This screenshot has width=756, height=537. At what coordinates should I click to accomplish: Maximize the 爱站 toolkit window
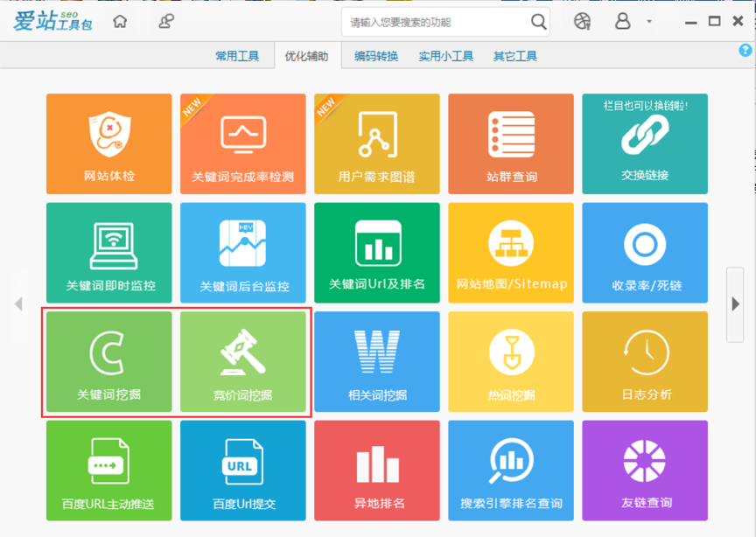(x=715, y=21)
